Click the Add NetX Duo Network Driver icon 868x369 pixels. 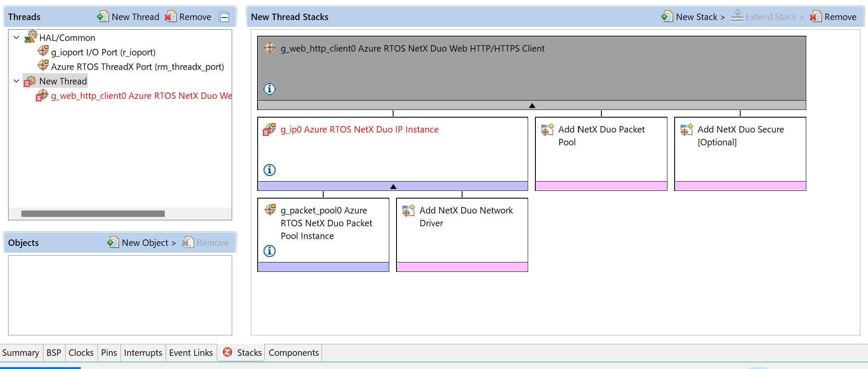[408, 210]
